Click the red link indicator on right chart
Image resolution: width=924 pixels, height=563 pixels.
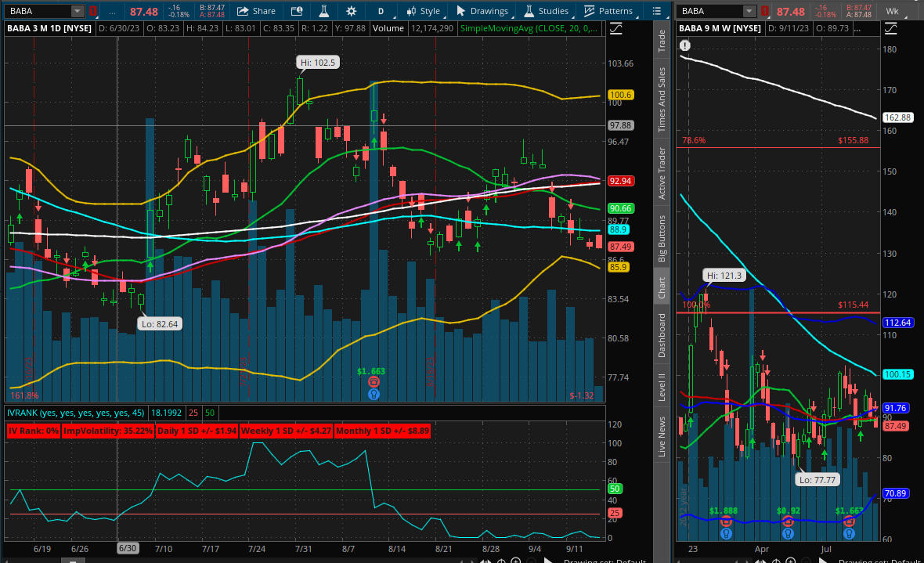click(765, 11)
